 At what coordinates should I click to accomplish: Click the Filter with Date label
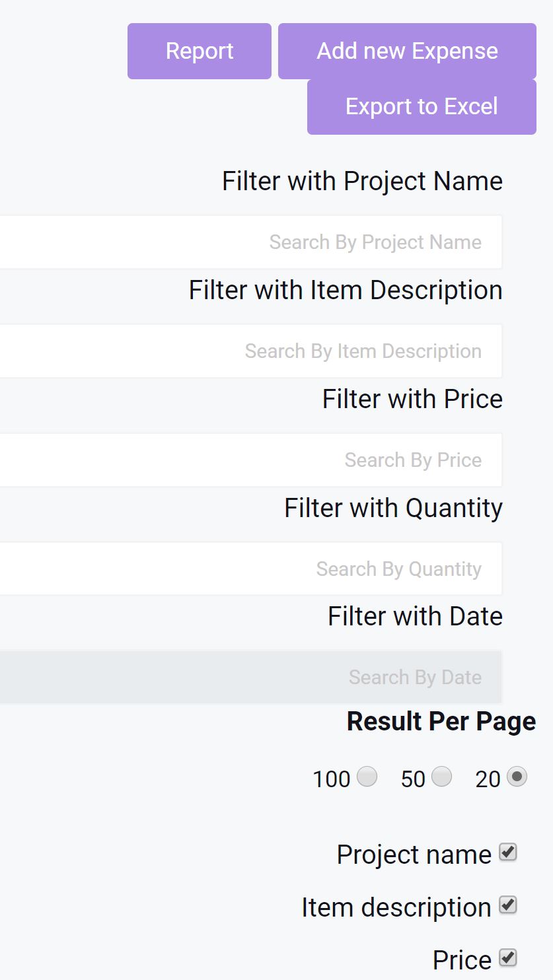[x=415, y=616]
